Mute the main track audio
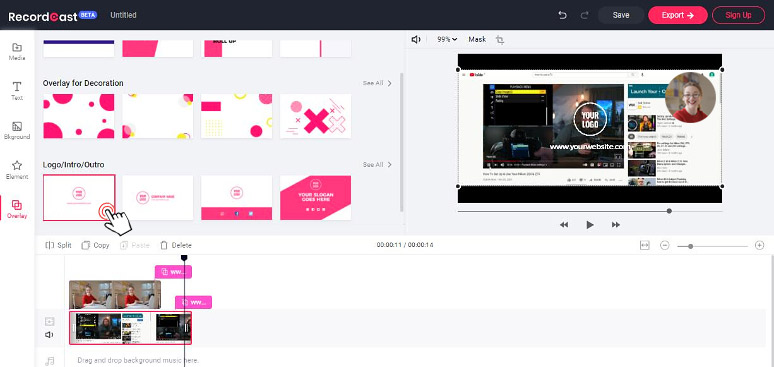 [x=49, y=335]
